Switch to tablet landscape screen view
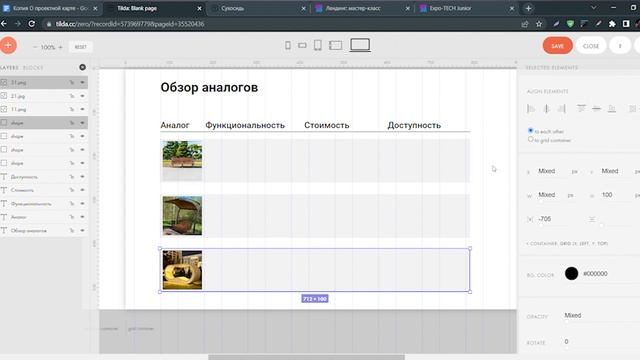Viewport: 640px width, 360px height. click(x=336, y=45)
